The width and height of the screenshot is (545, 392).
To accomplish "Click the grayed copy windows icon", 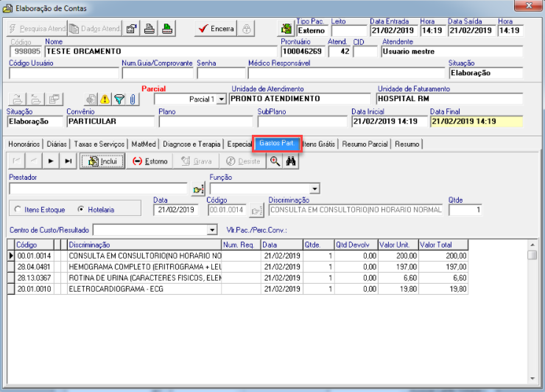I will [x=54, y=99].
